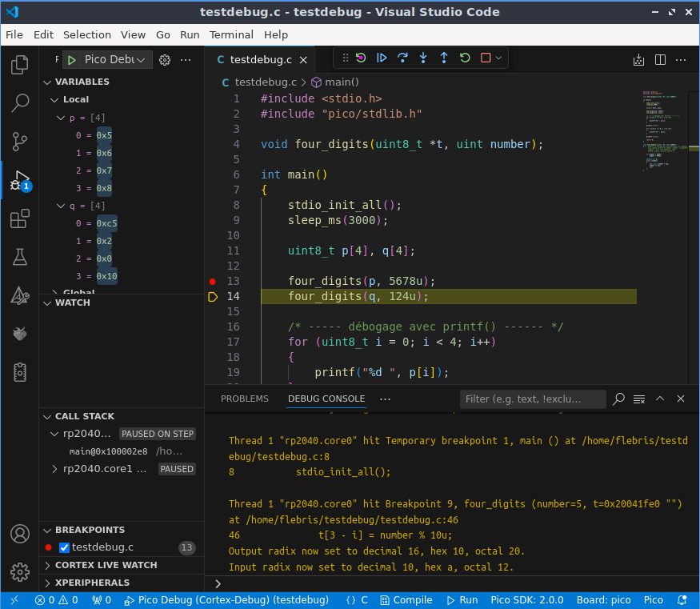Clear the debug console output

tap(639, 399)
